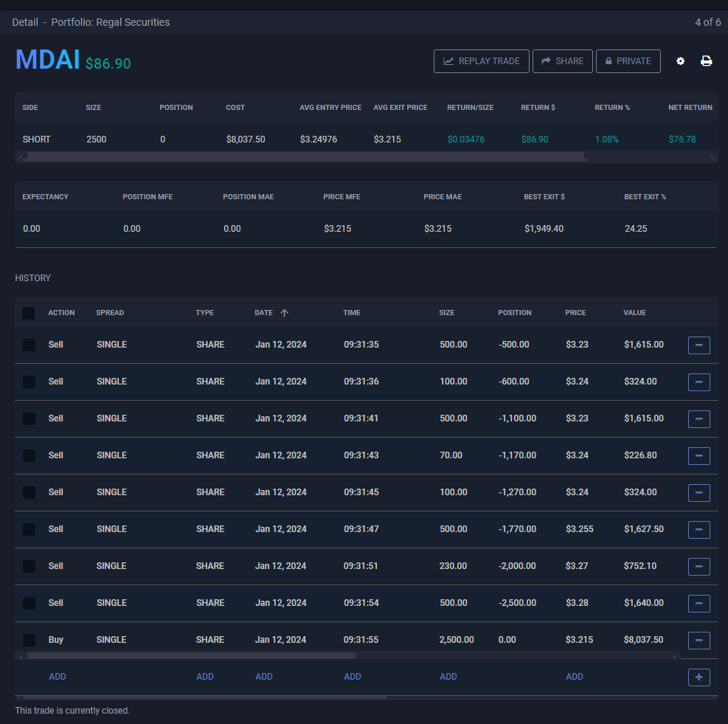This screenshot has height=724, width=728.
Task: Delete the 09:31:47 Sell entry
Action: click(698, 530)
